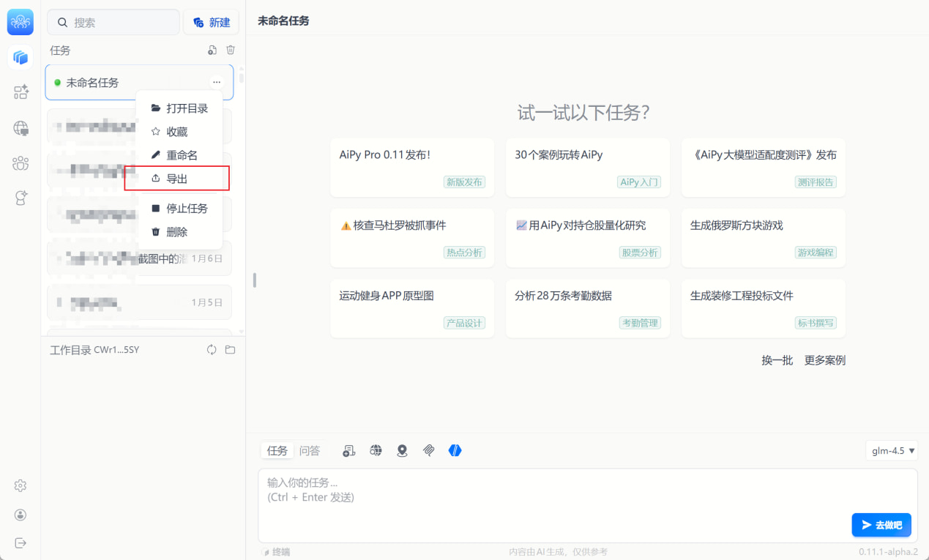
Task: Click the role/document-add icon above input
Action: pyautogui.click(x=349, y=451)
